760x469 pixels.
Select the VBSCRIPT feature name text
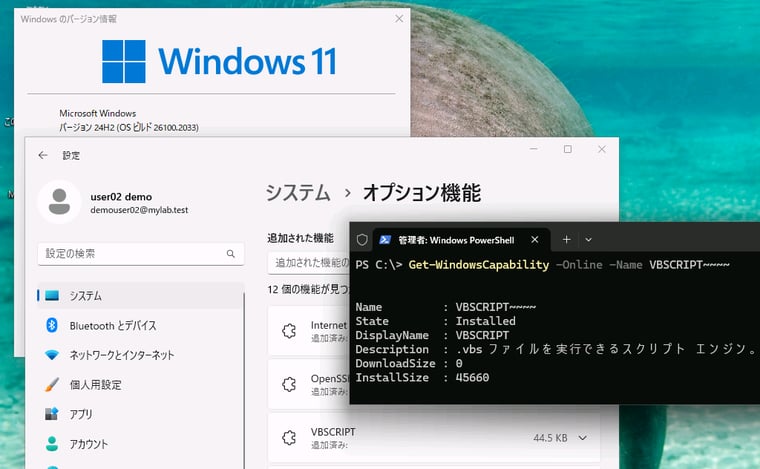coord(333,432)
